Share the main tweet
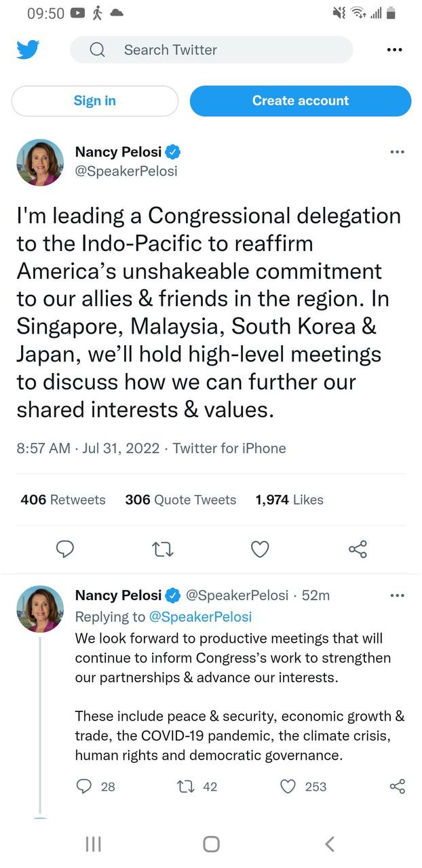422x868 pixels. click(358, 549)
